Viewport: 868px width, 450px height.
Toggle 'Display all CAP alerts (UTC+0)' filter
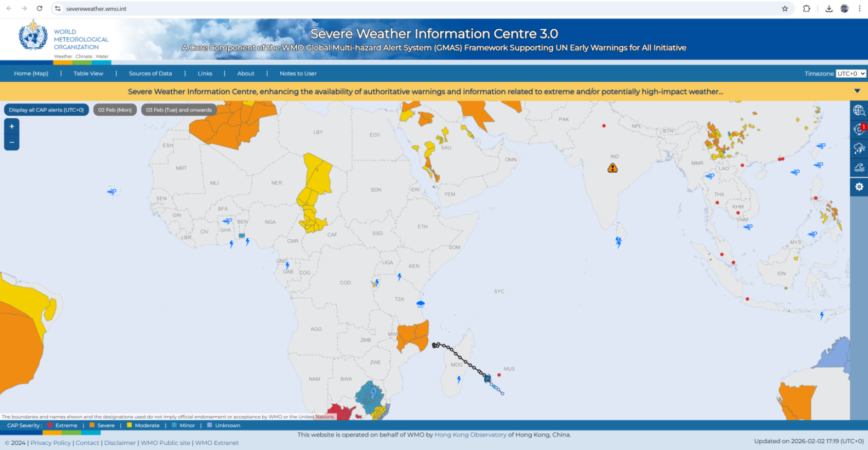[46, 110]
